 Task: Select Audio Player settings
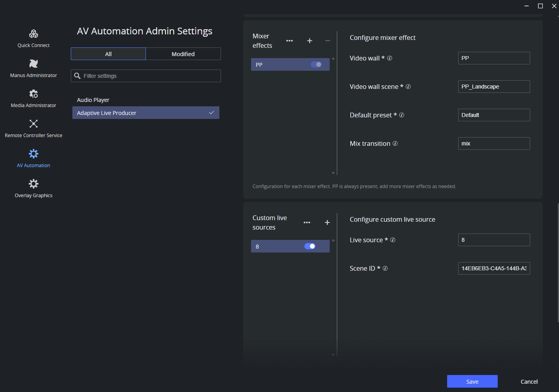[145, 100]
